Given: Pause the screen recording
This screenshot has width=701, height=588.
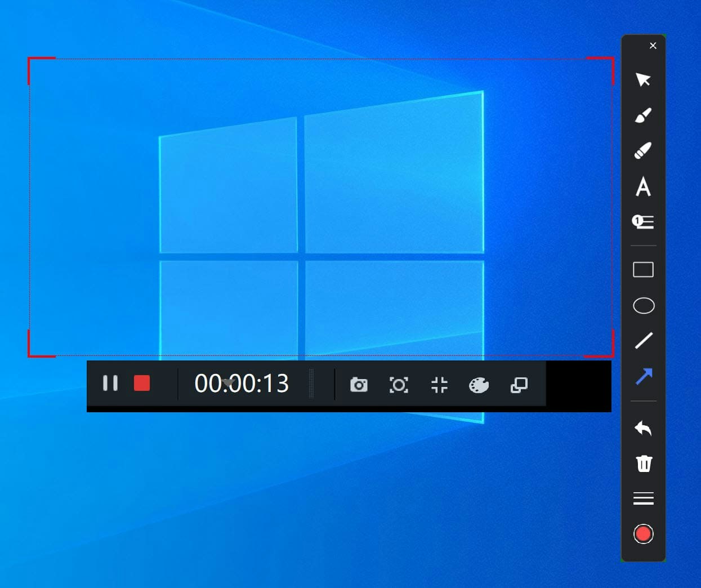Looking at the screenshot, I should (x=110, y=384).
